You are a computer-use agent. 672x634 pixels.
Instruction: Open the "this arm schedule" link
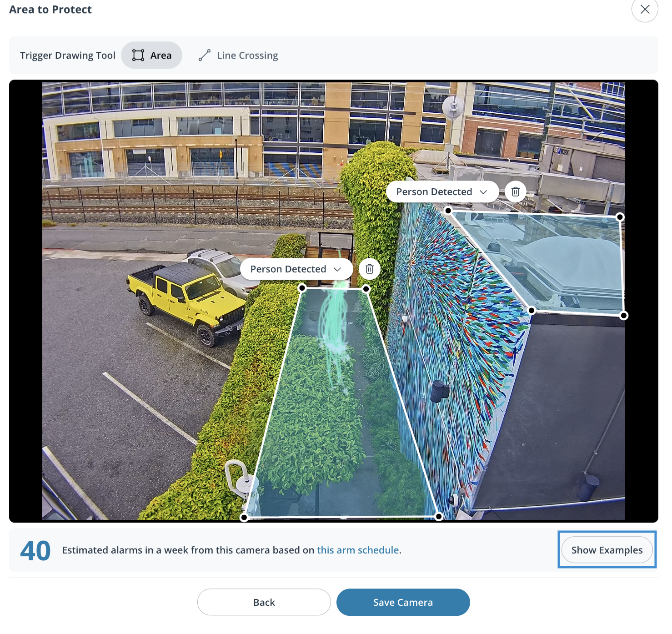358,550
